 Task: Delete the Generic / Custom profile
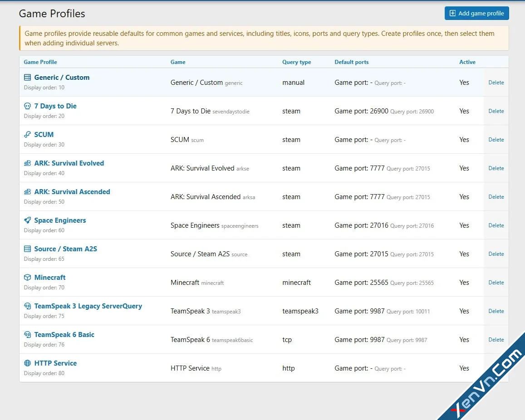[496, 83]
